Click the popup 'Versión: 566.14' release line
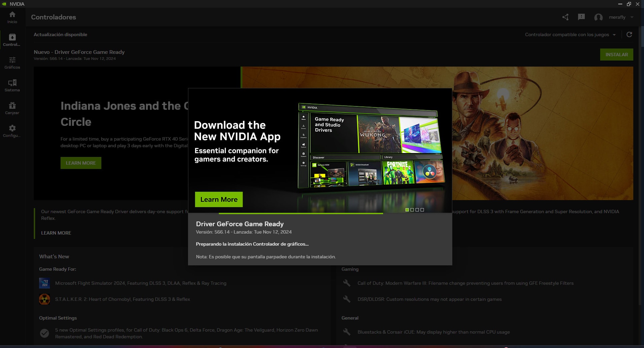 pos(244,232)
